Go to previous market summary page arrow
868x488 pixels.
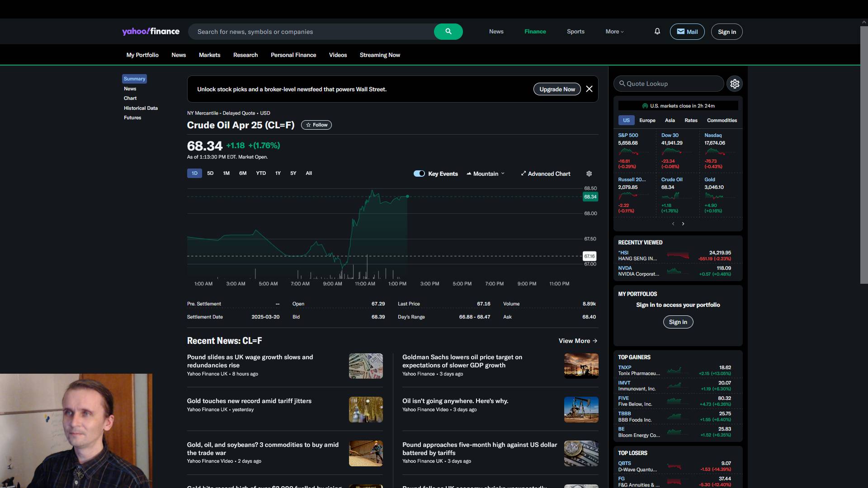[673, 224]
